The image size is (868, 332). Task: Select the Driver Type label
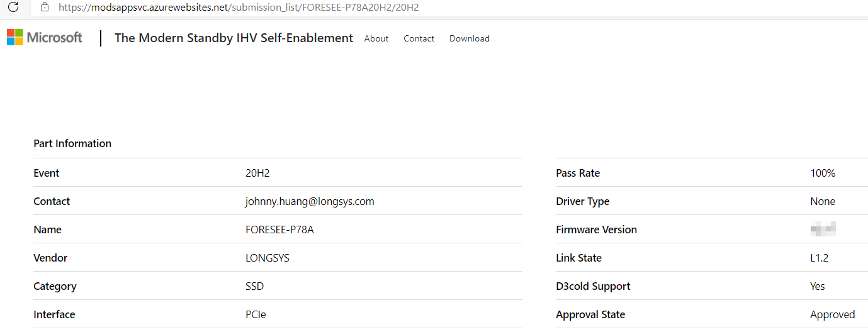[583, 201]
